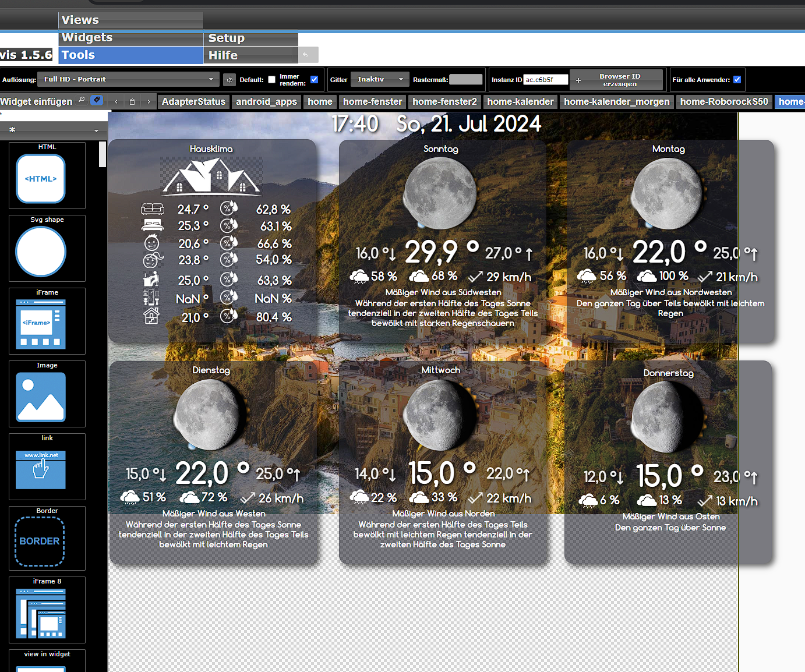
Task: Expand the Gitter dropdown set to Inaktiv
Action: click(380, 79)
